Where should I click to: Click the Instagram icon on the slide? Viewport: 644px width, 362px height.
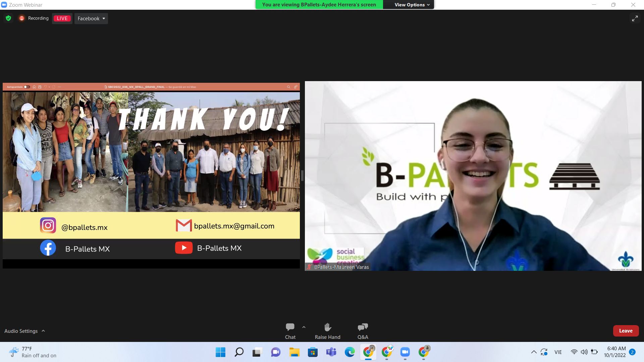[48, 225]
